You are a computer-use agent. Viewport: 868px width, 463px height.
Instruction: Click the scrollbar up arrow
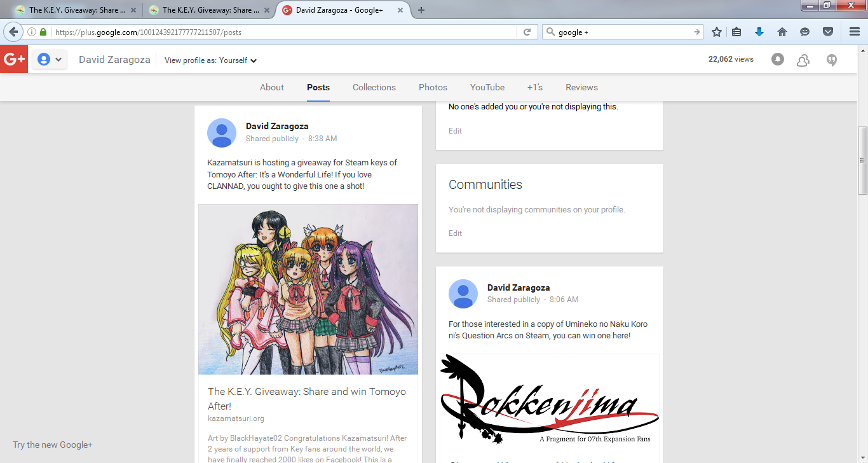[x=862, y=51]
